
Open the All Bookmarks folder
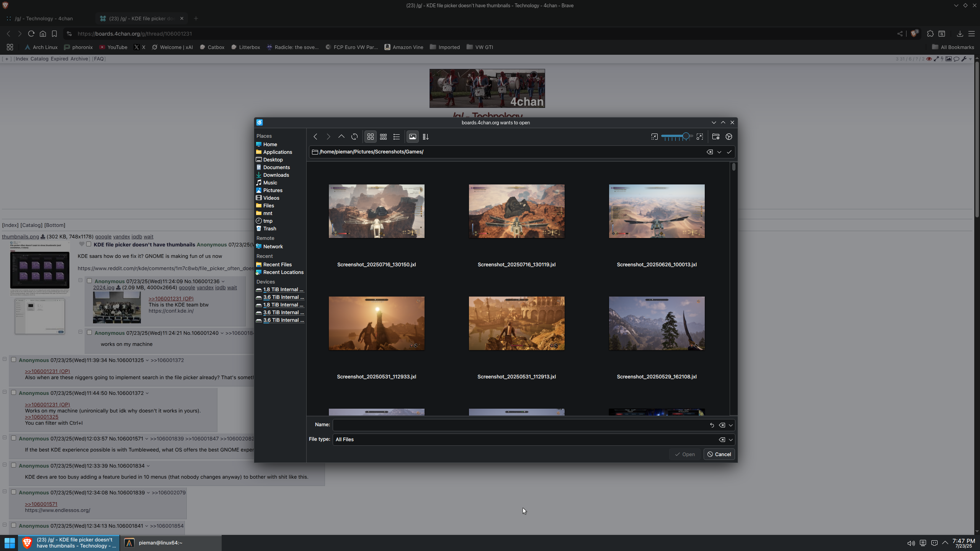tap(953, 47)
